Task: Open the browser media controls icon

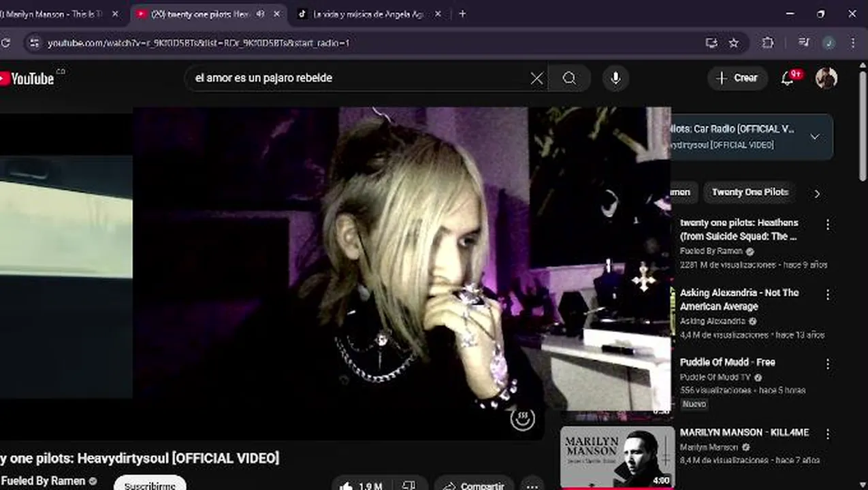Action: point(803,43)
